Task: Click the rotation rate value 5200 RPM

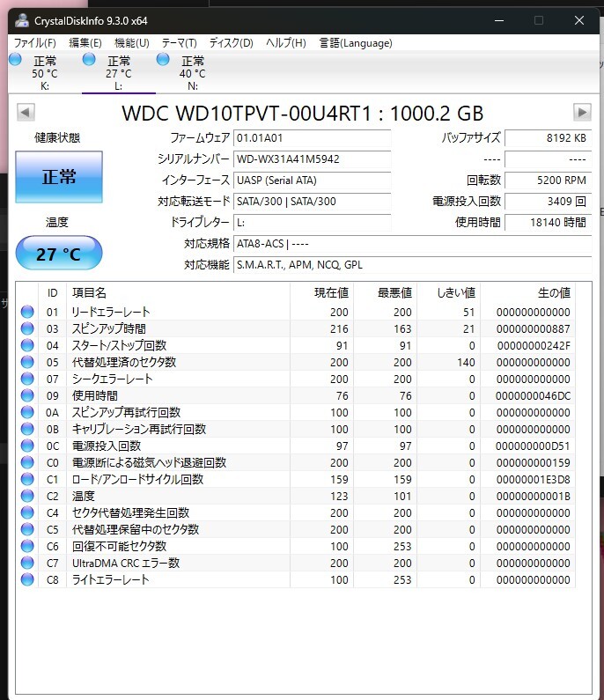Action: pos(549,181)
